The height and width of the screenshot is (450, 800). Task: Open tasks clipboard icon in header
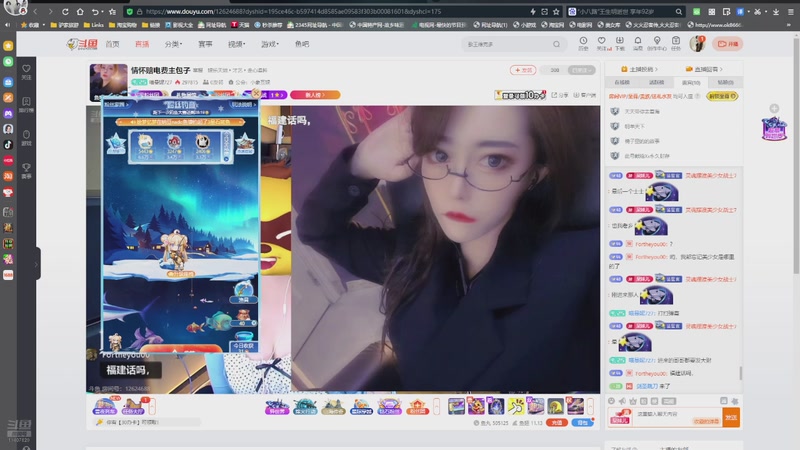(676, 43)
